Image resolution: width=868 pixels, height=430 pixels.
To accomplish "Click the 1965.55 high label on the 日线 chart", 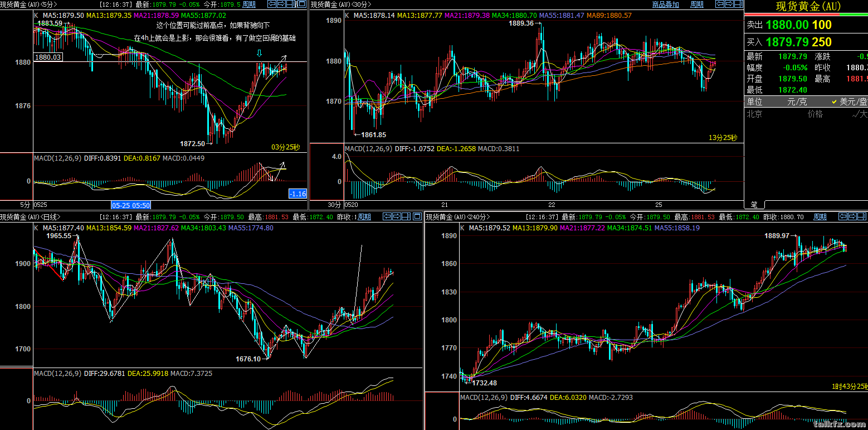I will coord(58,236).
